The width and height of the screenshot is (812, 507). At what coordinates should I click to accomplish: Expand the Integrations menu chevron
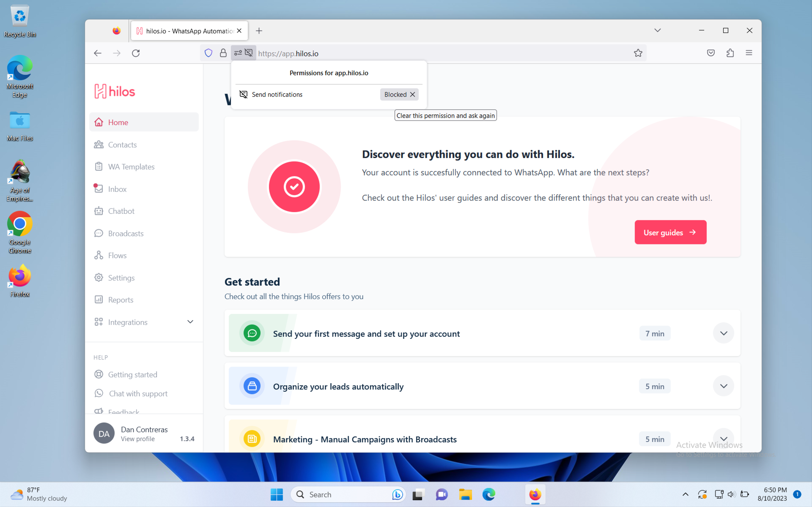(x=190, y=322)
